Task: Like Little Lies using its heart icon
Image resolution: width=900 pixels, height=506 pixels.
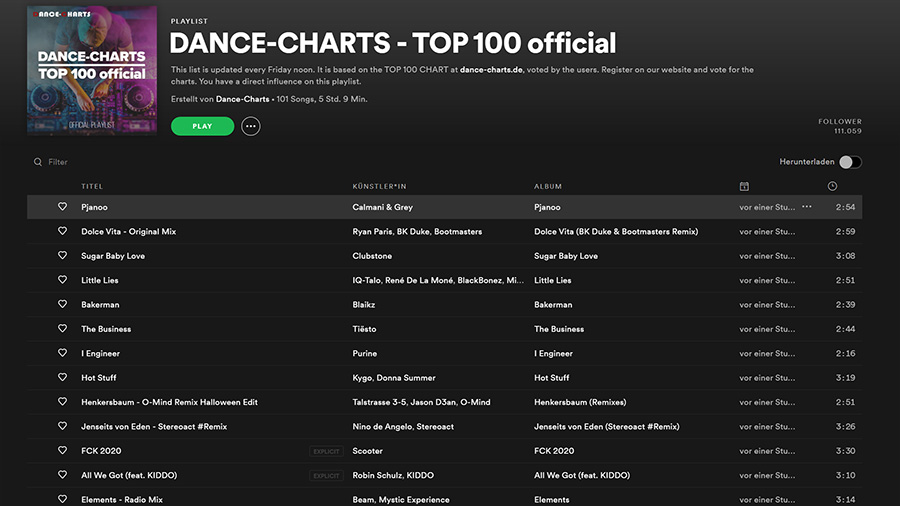Action: (63, 279)
